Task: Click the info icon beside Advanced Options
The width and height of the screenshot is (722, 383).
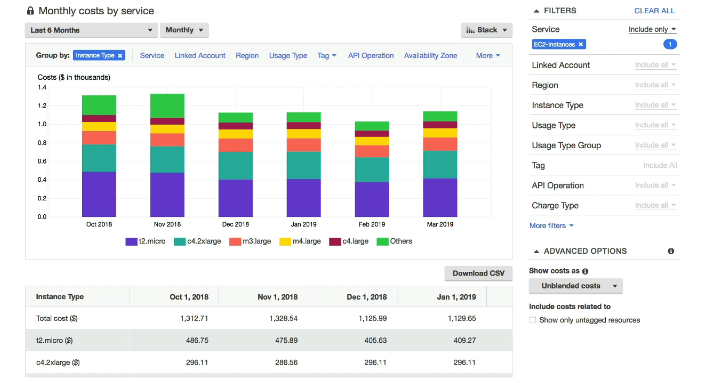Action: tap(671, 251)
